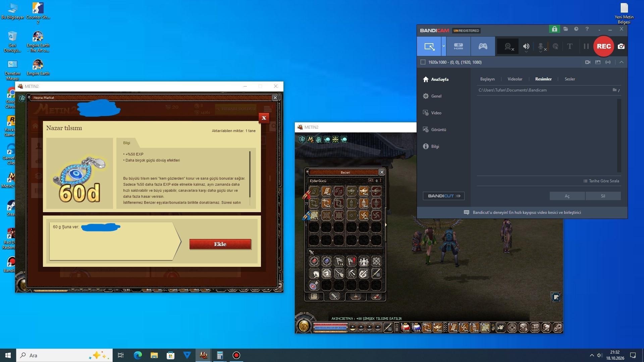Take a screenshot with Bandicam camera icon
Image resolution: width=644 pixels, height=362 pixels.
(x=621, y=47)
